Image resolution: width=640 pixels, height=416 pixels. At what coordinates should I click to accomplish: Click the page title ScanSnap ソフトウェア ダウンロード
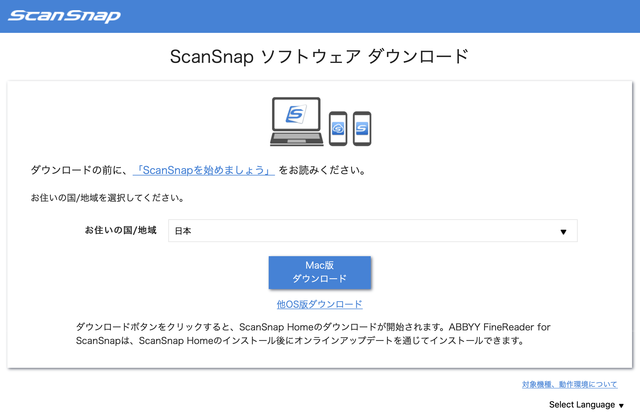pos(319,56)
